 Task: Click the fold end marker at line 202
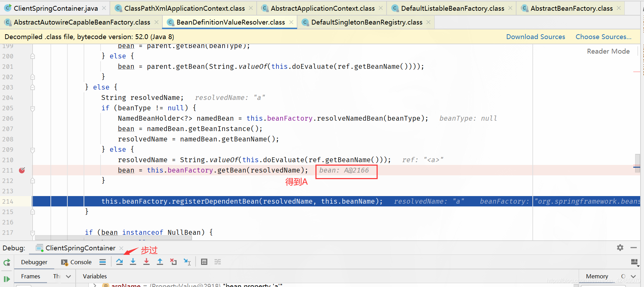point(32,77)
